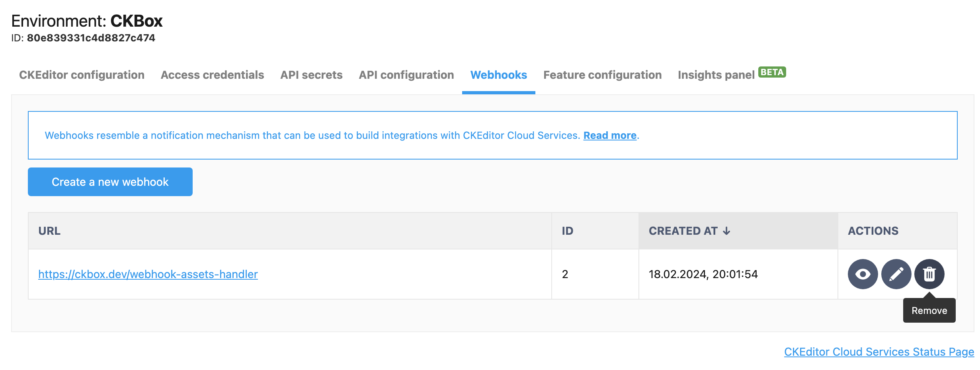This screenshot has width=980, height=370.
Task: Click the BETA badge next to Insights panel
Action: click(772, 72)
